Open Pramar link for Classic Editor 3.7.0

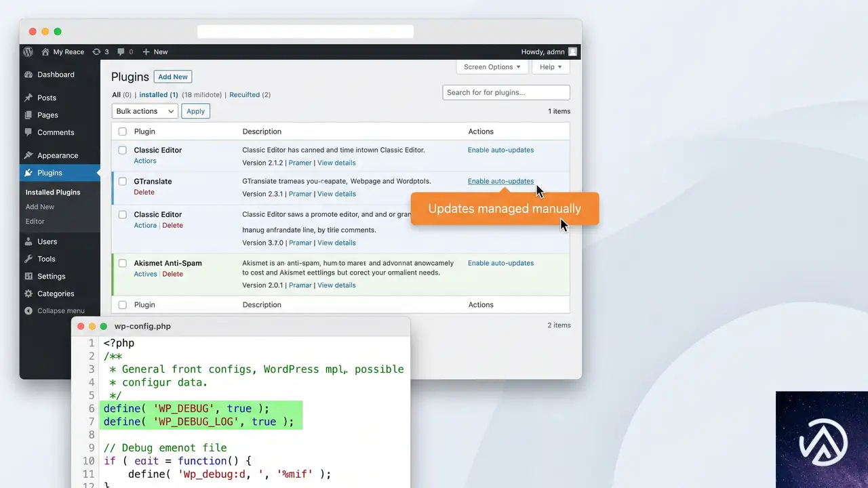(x=300, y=243)
